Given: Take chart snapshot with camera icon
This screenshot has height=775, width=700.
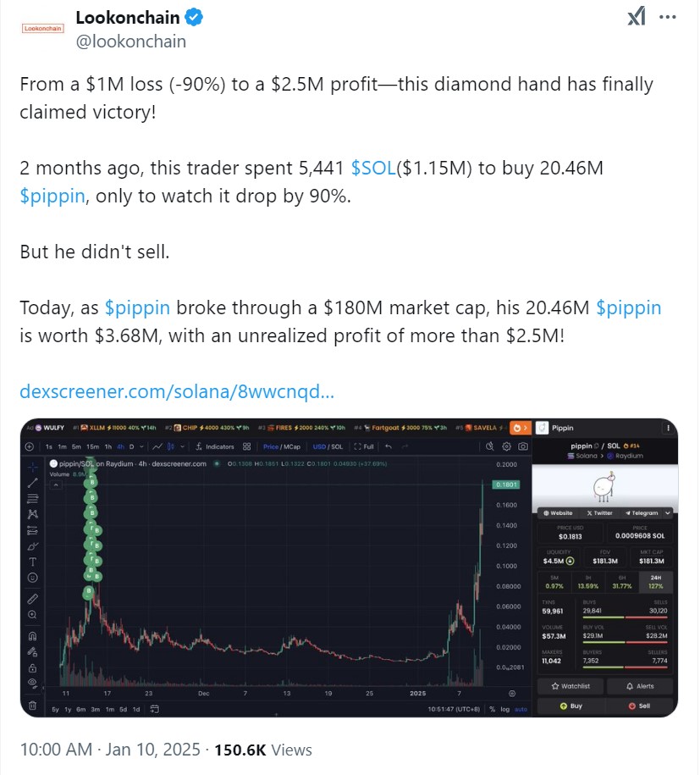Looking at the screenshot, I should pos(523,446).
